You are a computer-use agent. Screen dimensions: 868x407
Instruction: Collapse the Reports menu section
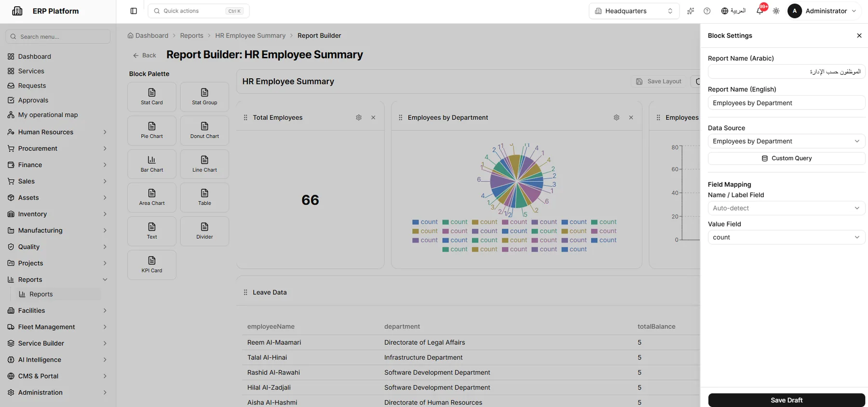58,280
